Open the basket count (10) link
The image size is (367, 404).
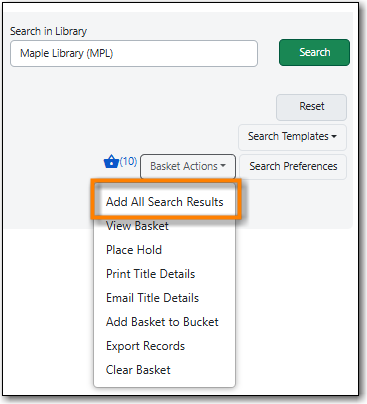[x=128, y=161]
